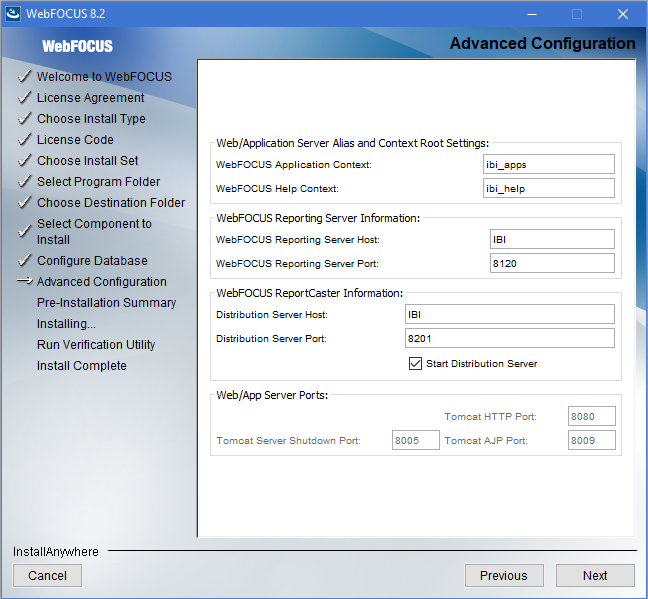Click the Advanced Configuration current step

pyautogui.click(x=102, y=282)
